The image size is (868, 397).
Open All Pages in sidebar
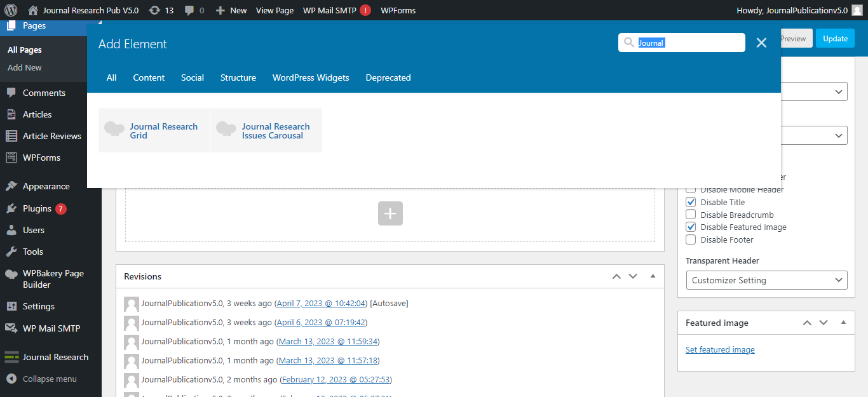(25, 50)
